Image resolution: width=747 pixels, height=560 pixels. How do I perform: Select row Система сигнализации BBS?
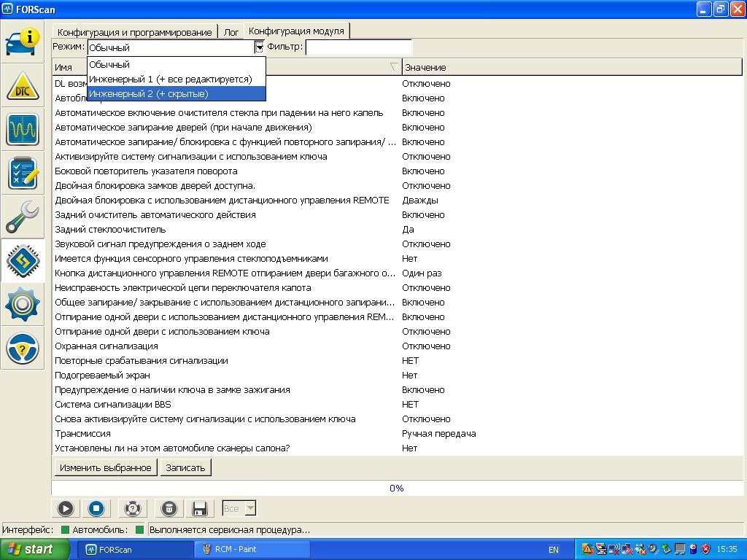[x=396, y=404]
